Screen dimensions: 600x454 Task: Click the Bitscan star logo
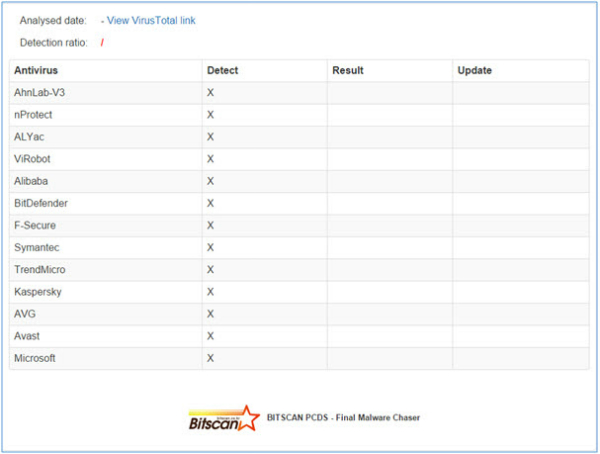(224, 418)
